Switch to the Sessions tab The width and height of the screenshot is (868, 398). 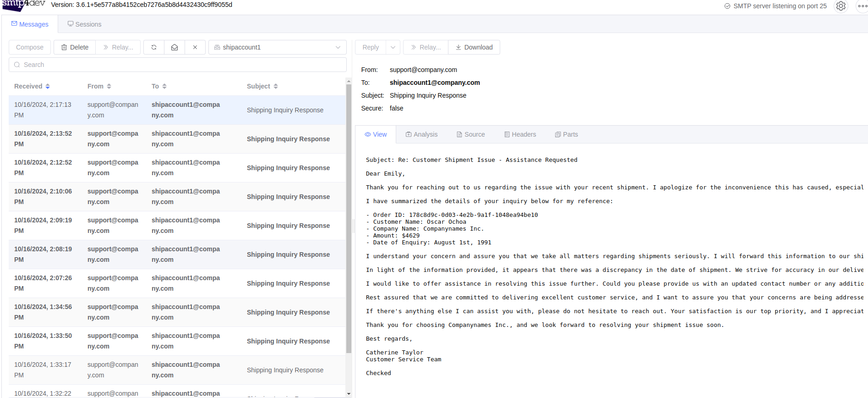84,24
